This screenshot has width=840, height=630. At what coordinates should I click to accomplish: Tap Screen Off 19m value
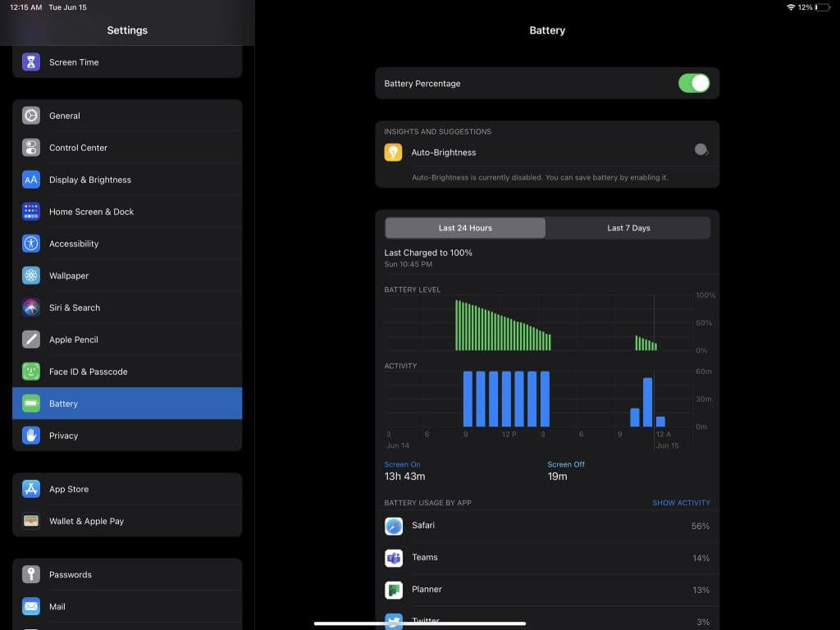coord(557,477)
